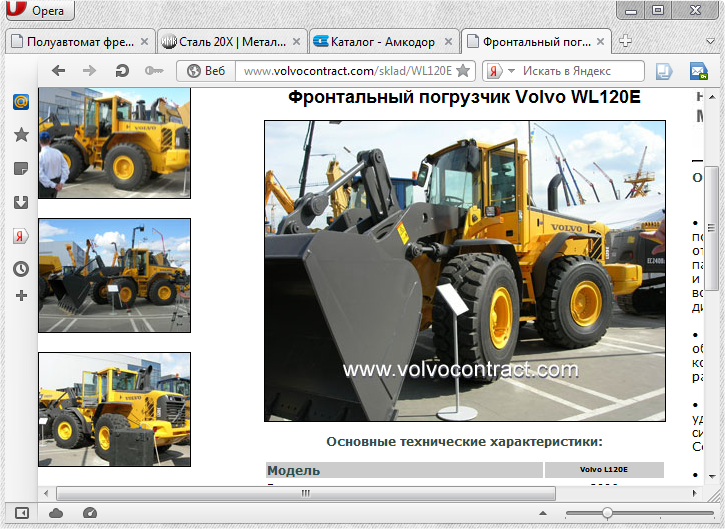
Task: Open thumbnail of loader with man in white shirt
Action: tap(114, 143)
